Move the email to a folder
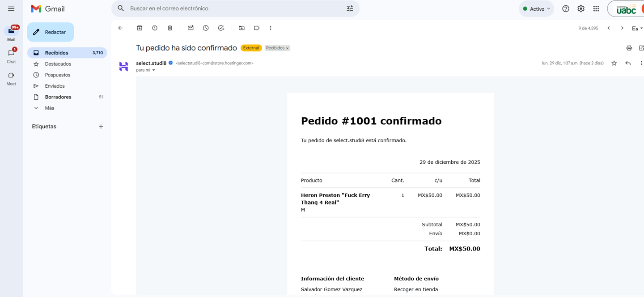644x297 pixels. 241,28
